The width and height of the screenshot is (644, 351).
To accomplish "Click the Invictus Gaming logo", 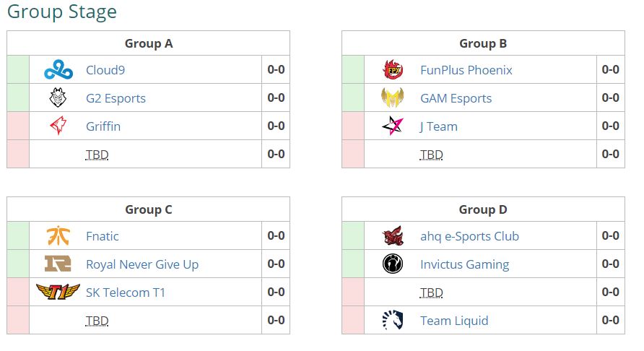I will 393,264.
